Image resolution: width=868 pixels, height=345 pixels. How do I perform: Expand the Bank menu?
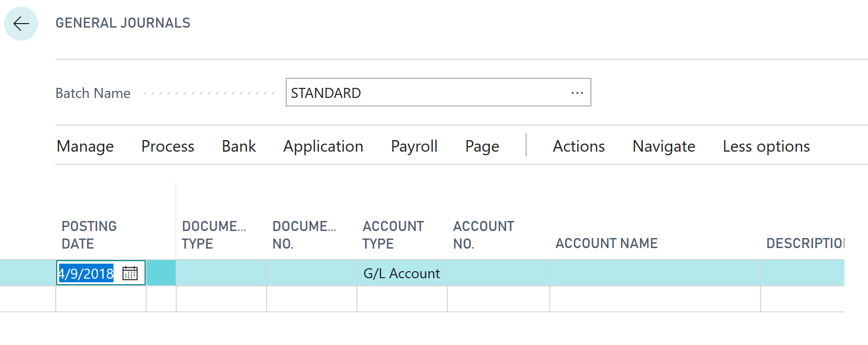(x=238, y=146)
